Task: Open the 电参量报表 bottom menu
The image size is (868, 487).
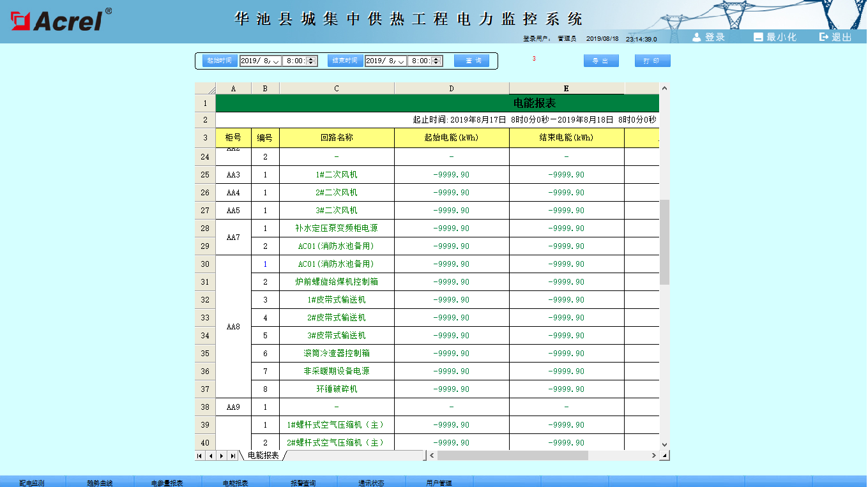Action: (x=167, y=483)
